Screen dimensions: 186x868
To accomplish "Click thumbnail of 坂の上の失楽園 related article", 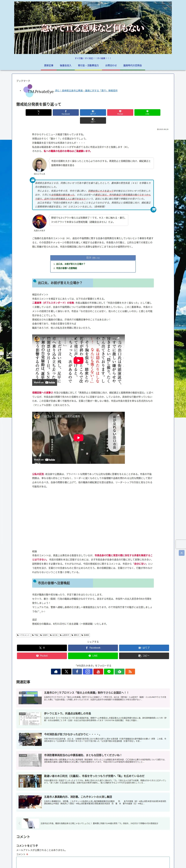I will point(30,697).
